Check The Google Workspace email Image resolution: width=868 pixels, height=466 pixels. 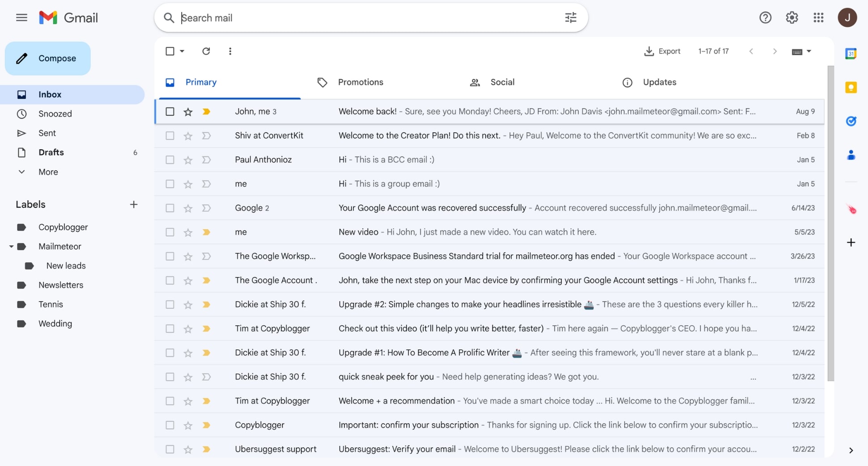click(169, 256)
